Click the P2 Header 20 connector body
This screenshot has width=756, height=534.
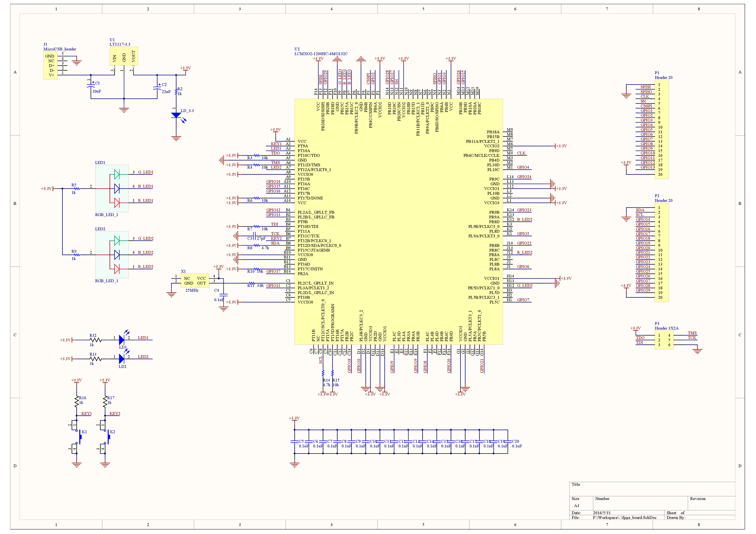pyautogui.click(x=662, y=252)
